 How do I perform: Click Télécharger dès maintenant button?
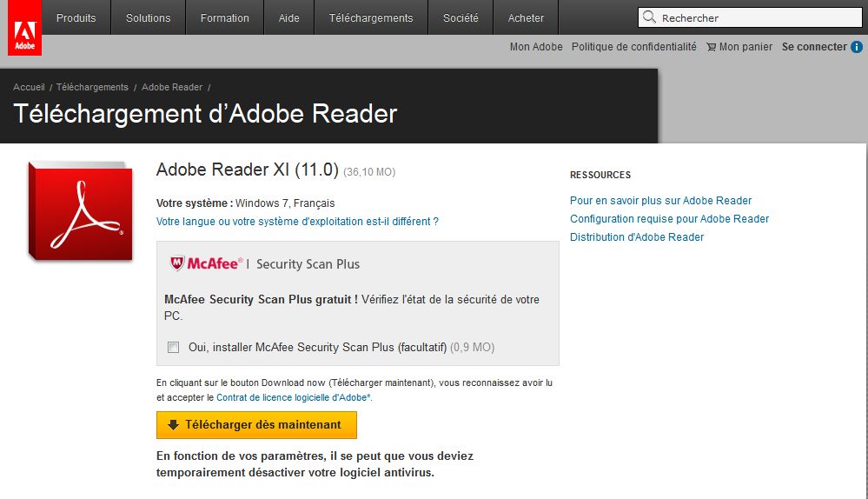point(256,425)
